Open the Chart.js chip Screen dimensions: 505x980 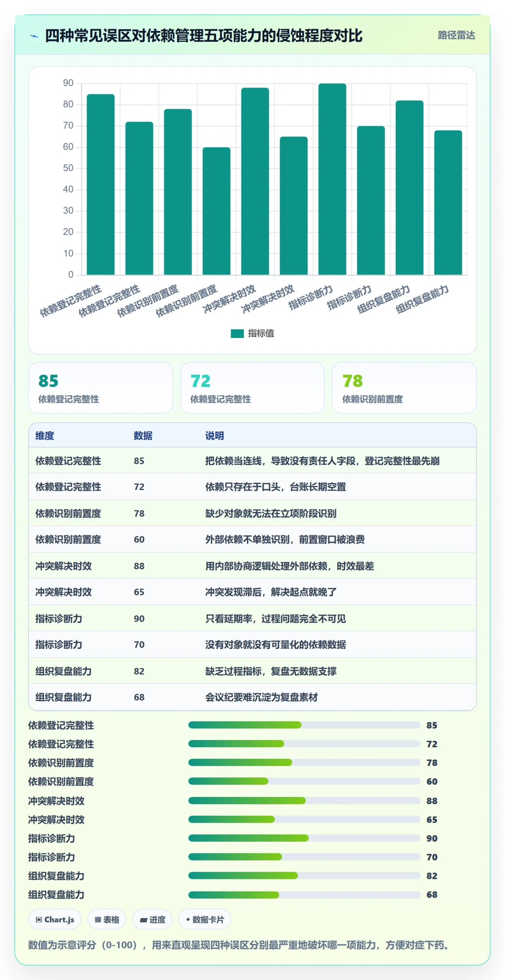55,919
